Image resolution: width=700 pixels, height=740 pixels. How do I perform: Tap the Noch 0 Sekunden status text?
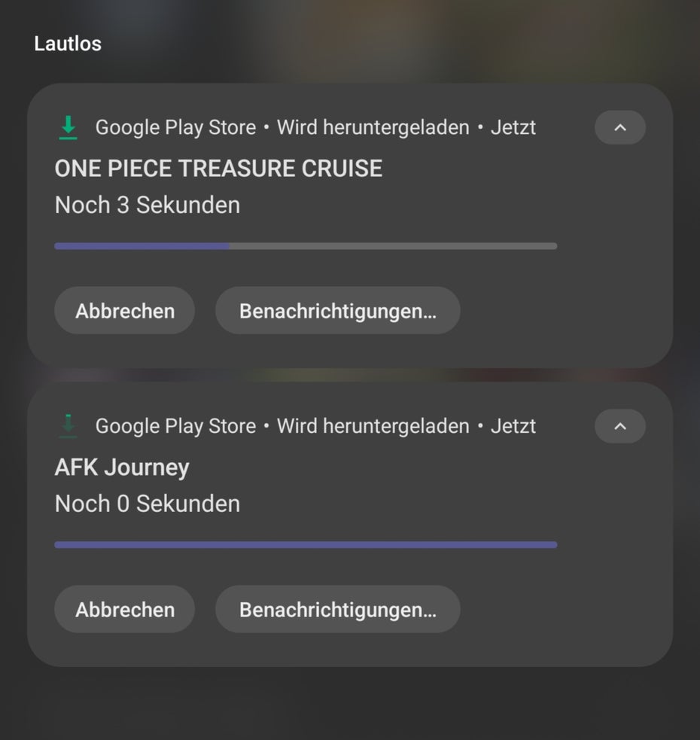148,504
